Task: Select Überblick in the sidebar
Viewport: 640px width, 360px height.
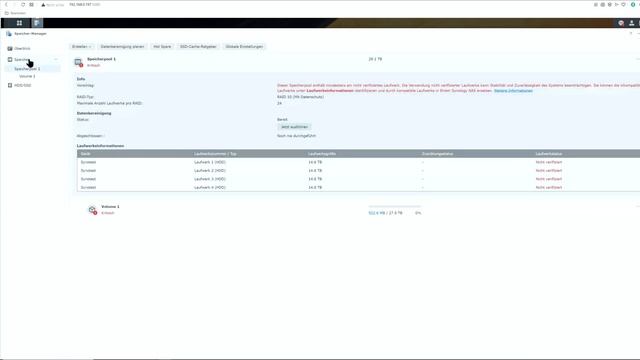Action: pos(22,49)
